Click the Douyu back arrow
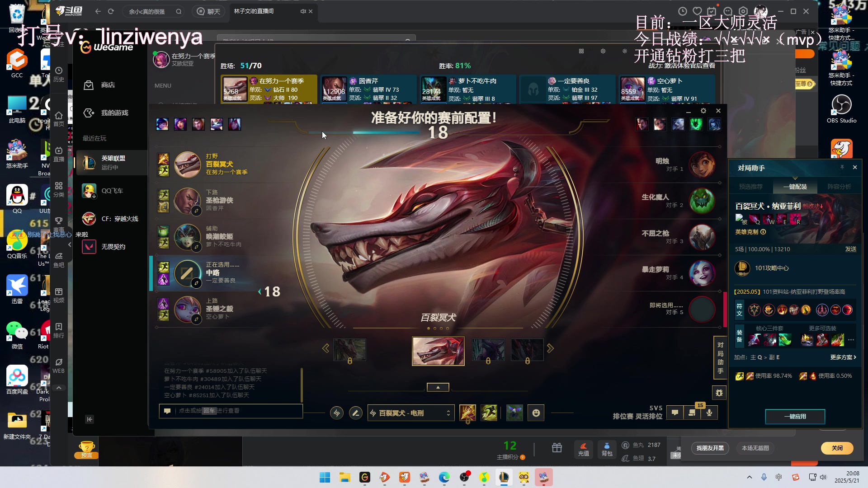868x488 pixels. click(x=98, y=11)
